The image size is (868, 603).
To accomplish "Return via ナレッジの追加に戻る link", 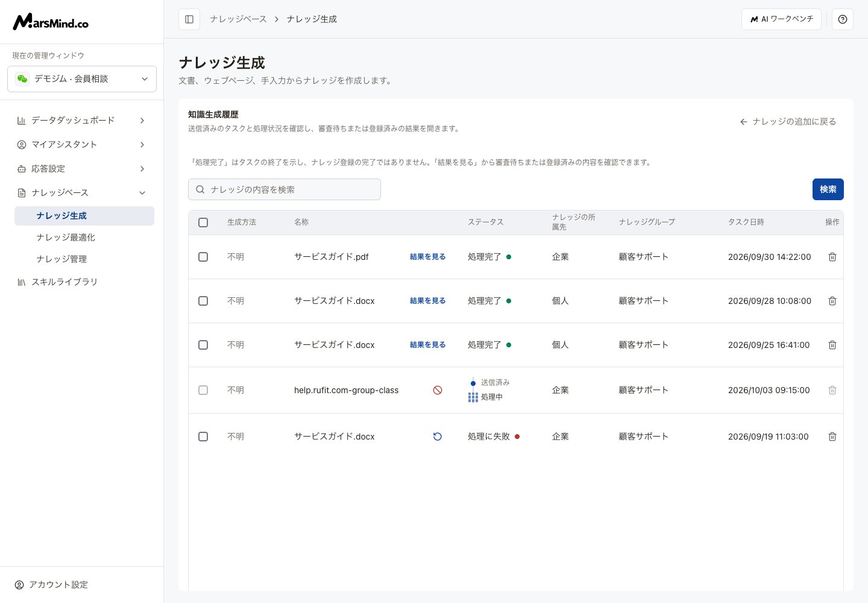I will 788,122.
